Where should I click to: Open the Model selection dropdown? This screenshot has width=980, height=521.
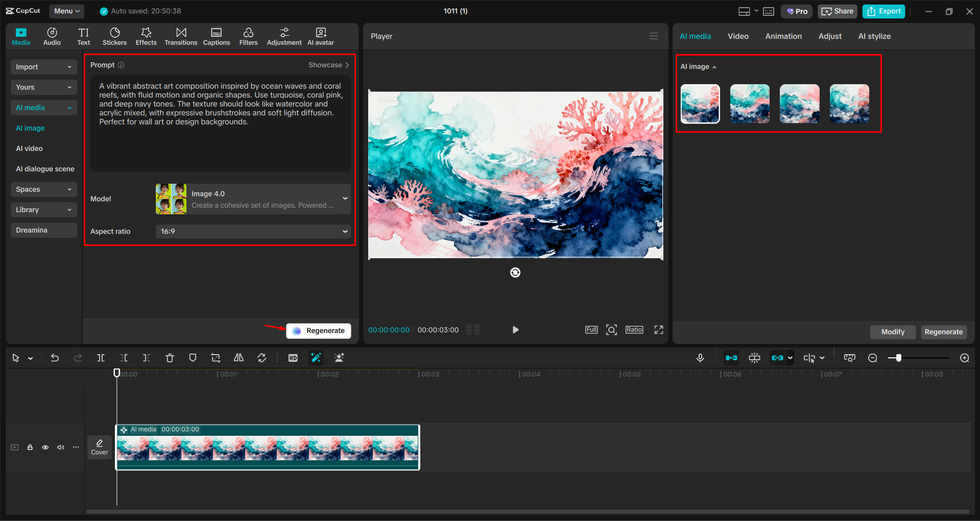pyautogui.click(x=253, y=199)
